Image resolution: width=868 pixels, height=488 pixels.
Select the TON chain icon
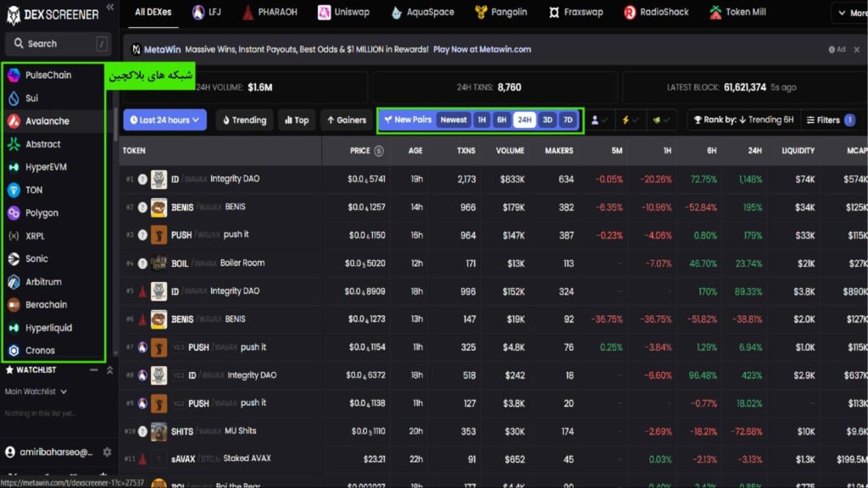[14, 190]
